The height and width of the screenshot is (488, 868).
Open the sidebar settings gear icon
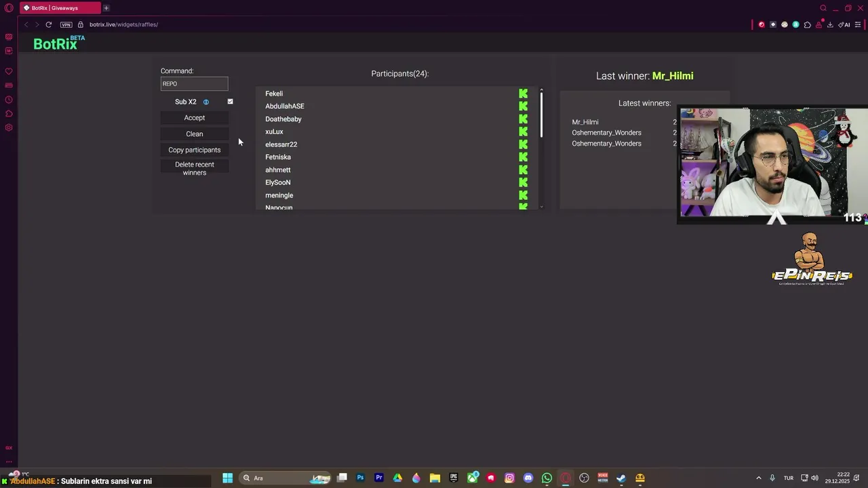[x=9, y=127]
